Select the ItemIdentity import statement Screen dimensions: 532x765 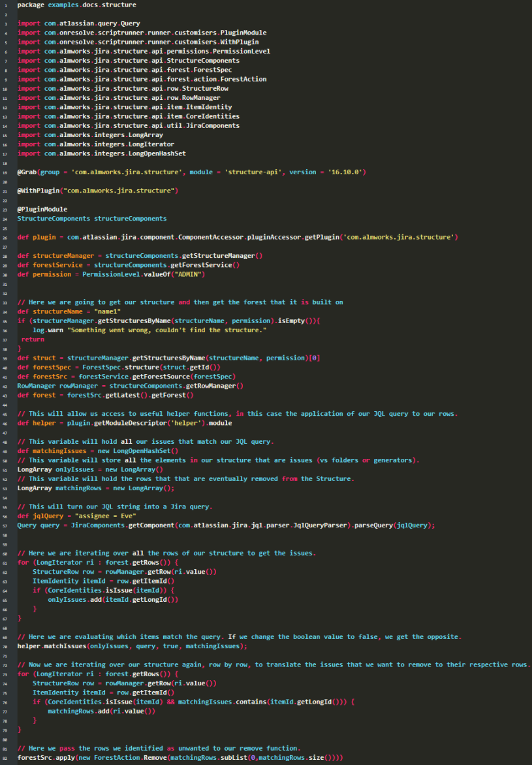125,107
